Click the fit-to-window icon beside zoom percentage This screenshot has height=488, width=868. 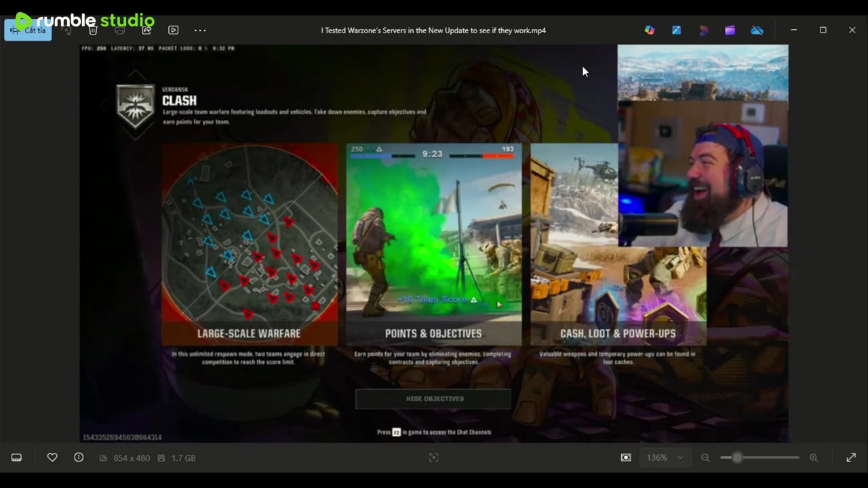point(626,457)
